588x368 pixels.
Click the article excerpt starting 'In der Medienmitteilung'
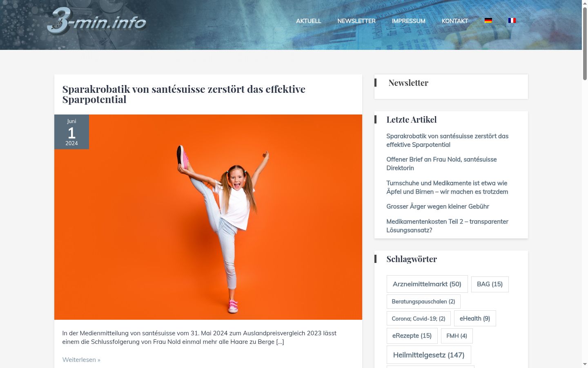point(199,337)
